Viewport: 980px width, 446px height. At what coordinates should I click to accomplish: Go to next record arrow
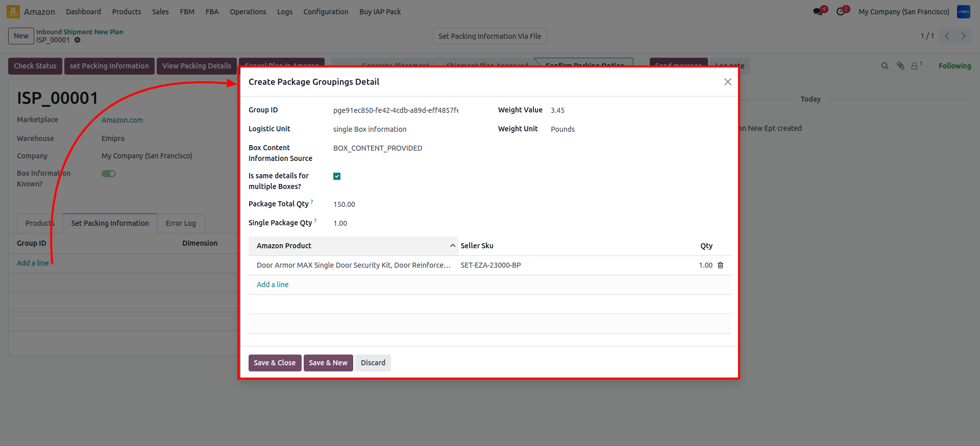coord(963,36)
